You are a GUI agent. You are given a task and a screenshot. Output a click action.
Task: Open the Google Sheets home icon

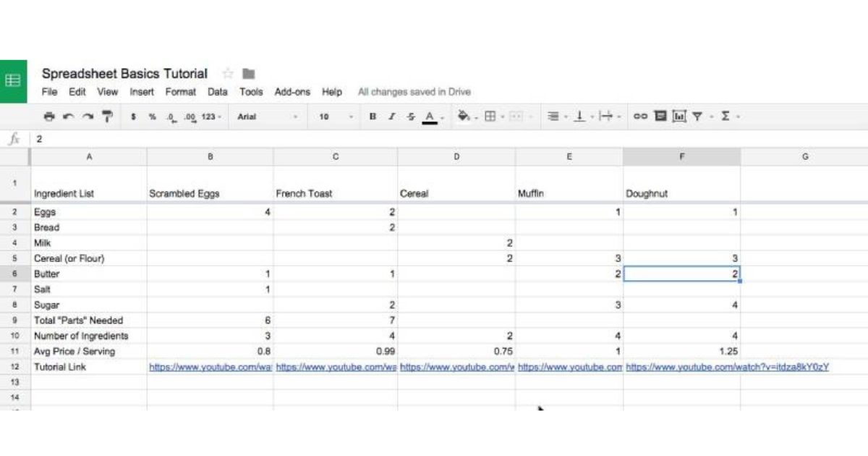(13, 81)
